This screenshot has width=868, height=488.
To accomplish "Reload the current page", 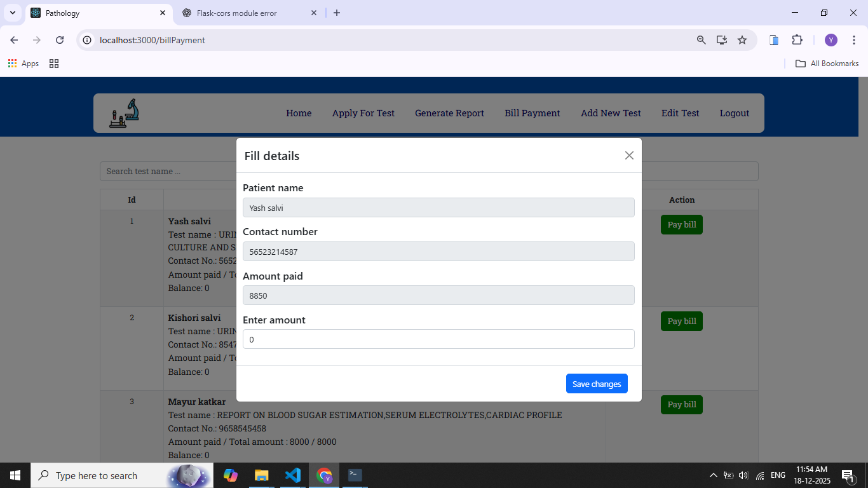I will [60, 40].
